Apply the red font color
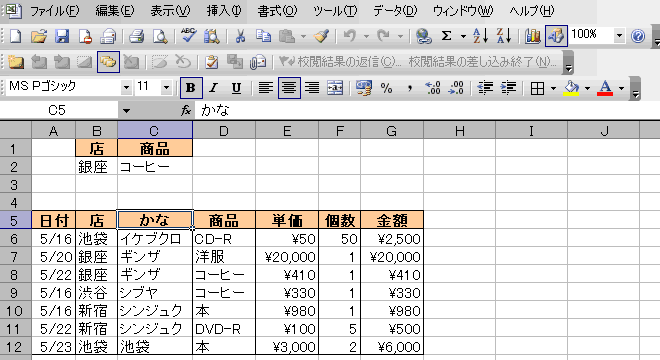The image size is (660, 360). click(x=605, y=88)
